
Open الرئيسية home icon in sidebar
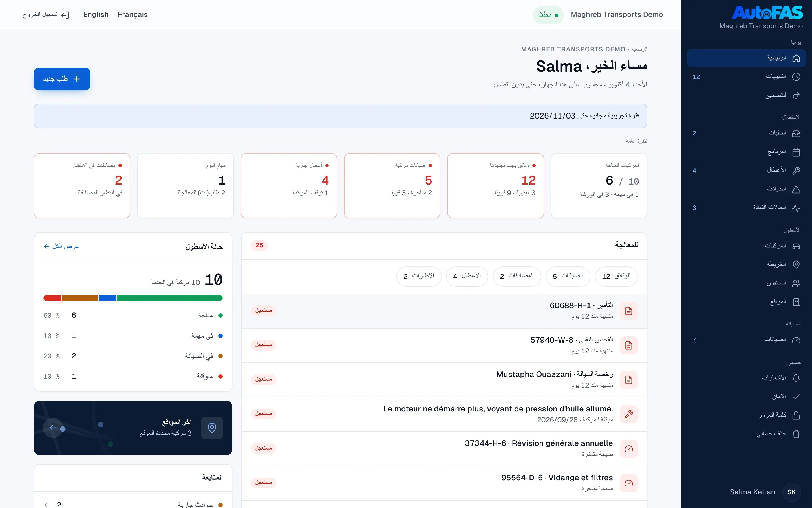click(796, 58)
